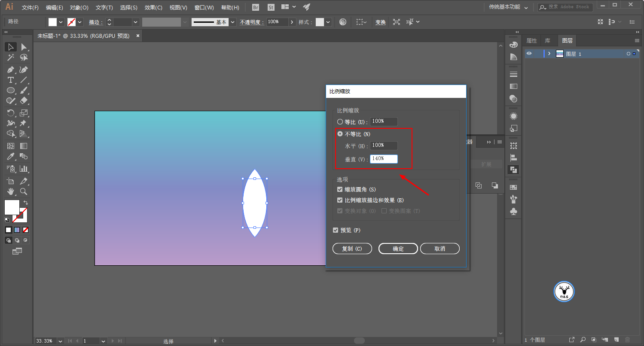This screenshot has height=346, width=644.
Task: Click the 复制 (C) button
Action: [352, 249]
